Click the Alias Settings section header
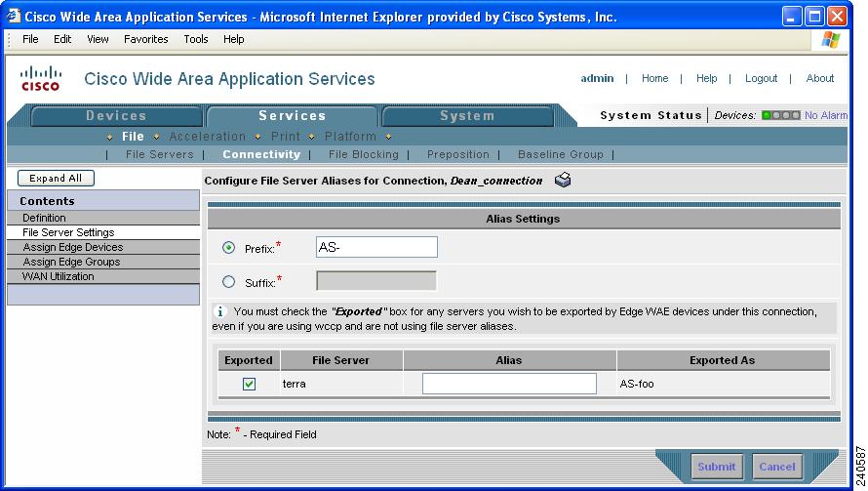The height and width of the screenshot is (491, 868). 524,219
